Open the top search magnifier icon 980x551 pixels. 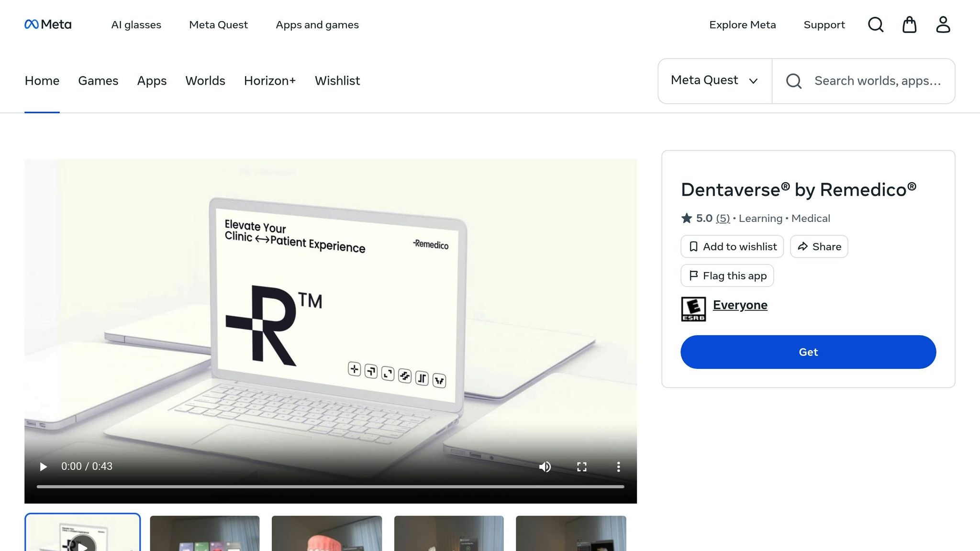coord(875,24)
